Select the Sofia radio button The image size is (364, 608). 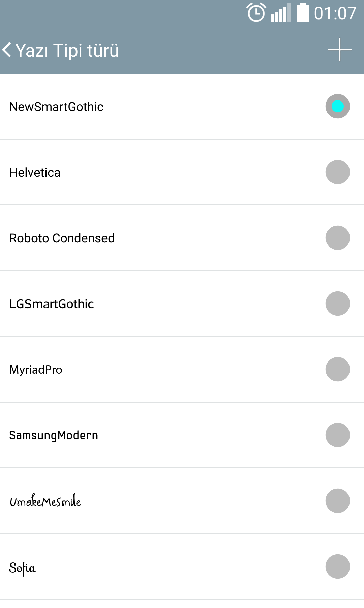pos(337,567)
